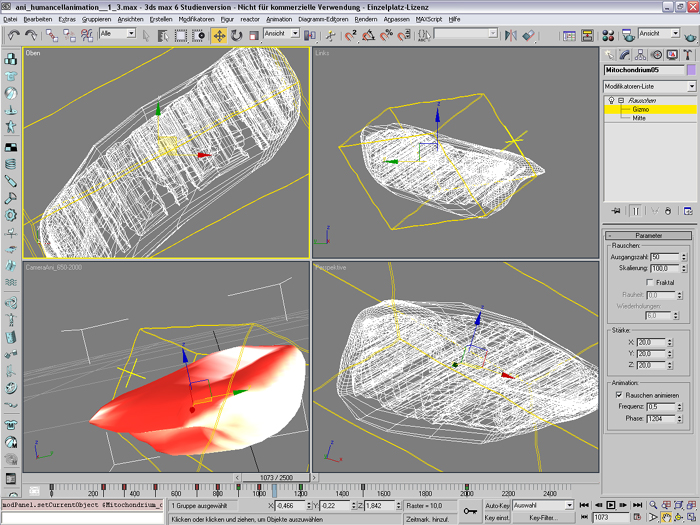Open the Modifikatoren menu
The image size is (700, 525).
196,19
